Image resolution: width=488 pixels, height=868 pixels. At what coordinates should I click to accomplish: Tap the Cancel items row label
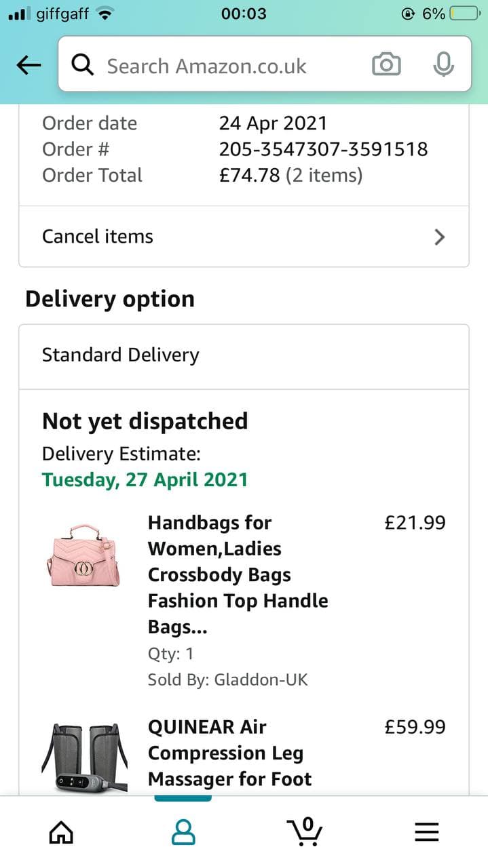(x=98, y=237)
